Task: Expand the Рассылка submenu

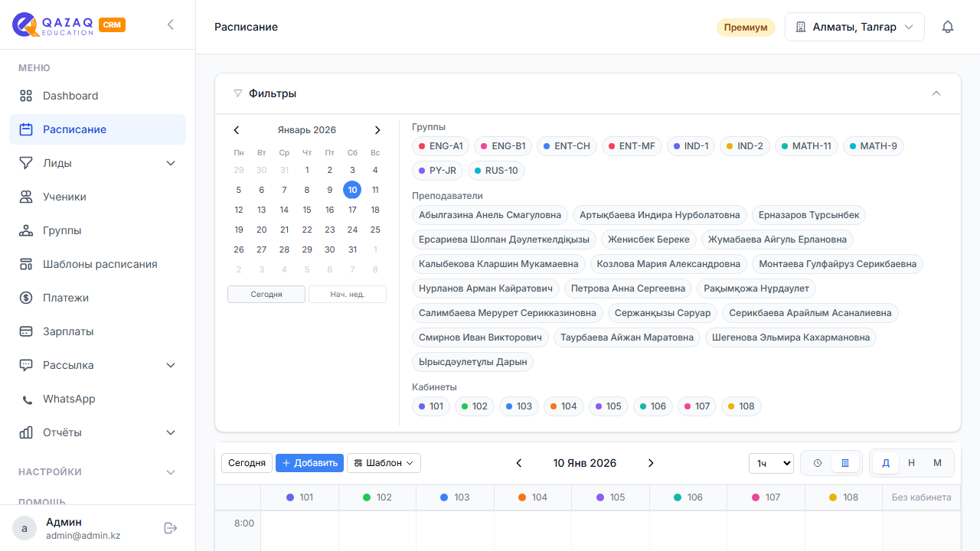Action: (97, 365)
